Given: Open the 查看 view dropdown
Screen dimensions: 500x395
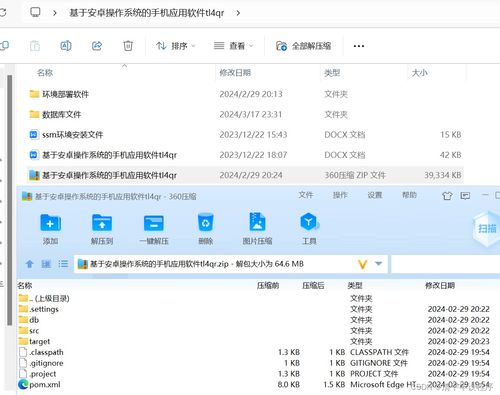Looking at the screenshot, I should click(233, 46).
